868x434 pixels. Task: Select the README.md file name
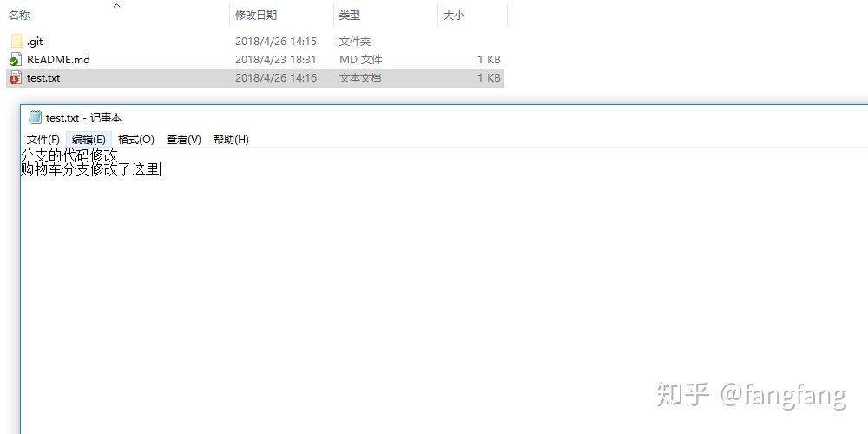pyautogui.click(x=58, y=60)
